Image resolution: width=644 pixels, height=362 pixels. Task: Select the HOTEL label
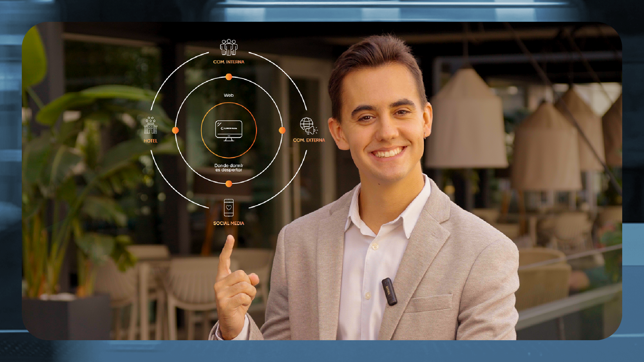[151, 141]
